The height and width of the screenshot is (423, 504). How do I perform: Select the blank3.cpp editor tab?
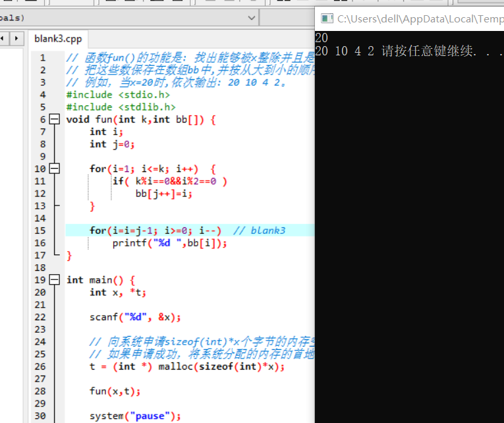(x=58, y=40)
